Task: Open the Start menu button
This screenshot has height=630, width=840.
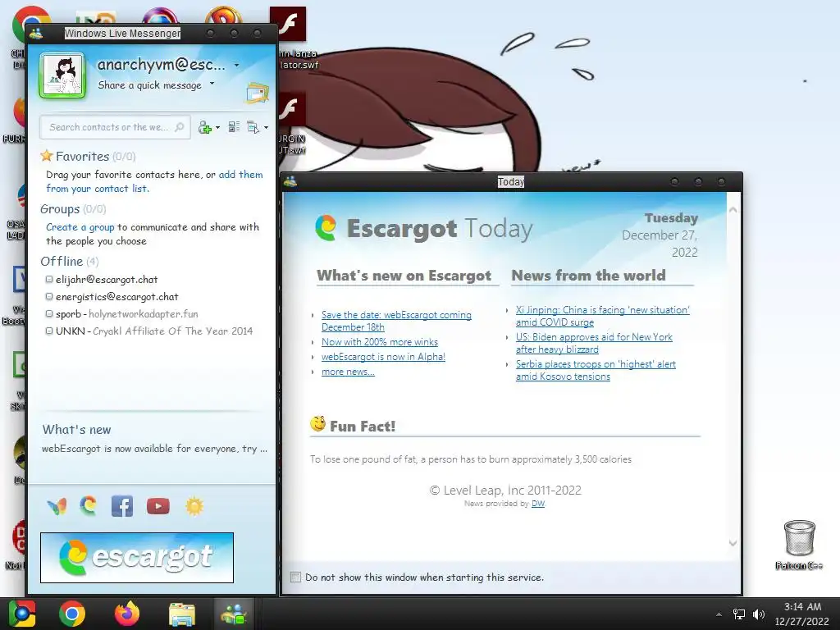Action: pos(22,614)
